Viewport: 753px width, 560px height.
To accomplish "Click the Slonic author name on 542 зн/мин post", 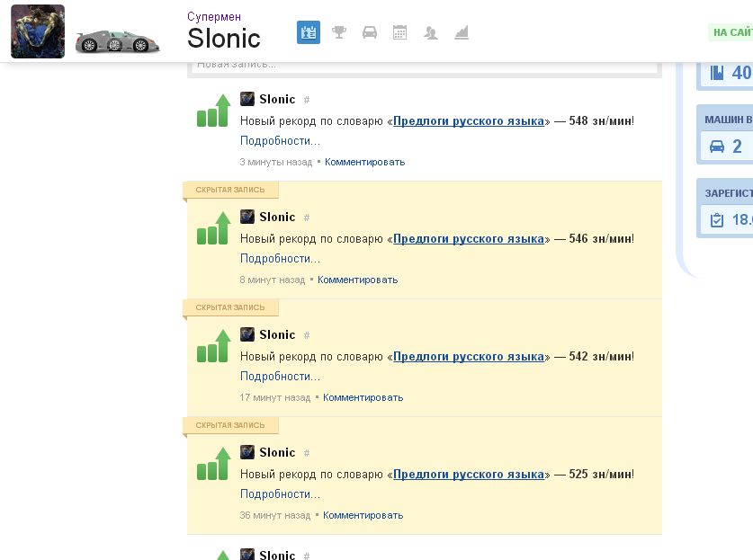I will click(277, 335).
